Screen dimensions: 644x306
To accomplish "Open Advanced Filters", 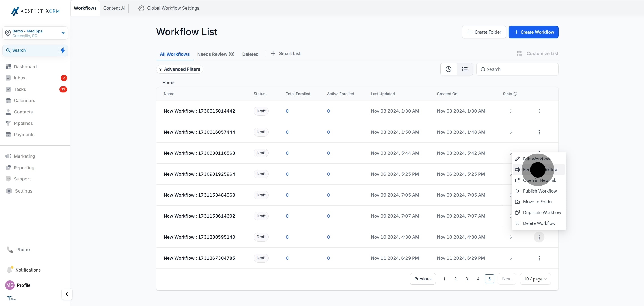I will point(180,69).
